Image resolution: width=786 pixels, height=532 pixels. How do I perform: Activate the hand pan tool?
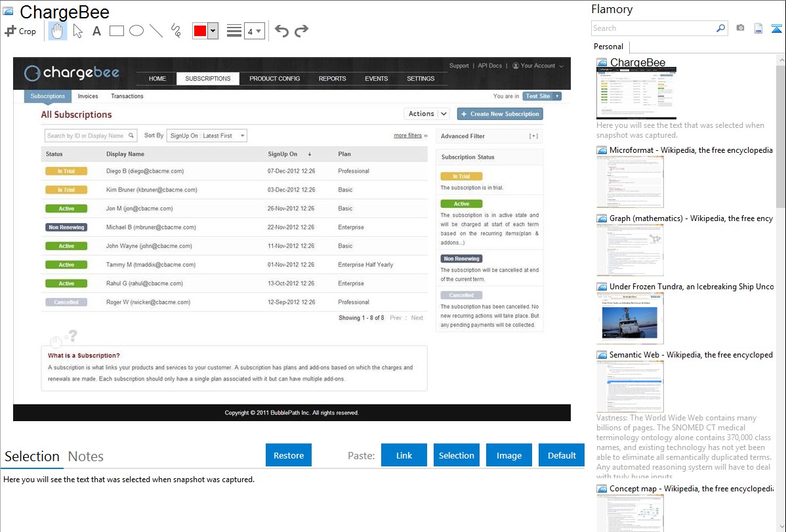pos(57,31)
